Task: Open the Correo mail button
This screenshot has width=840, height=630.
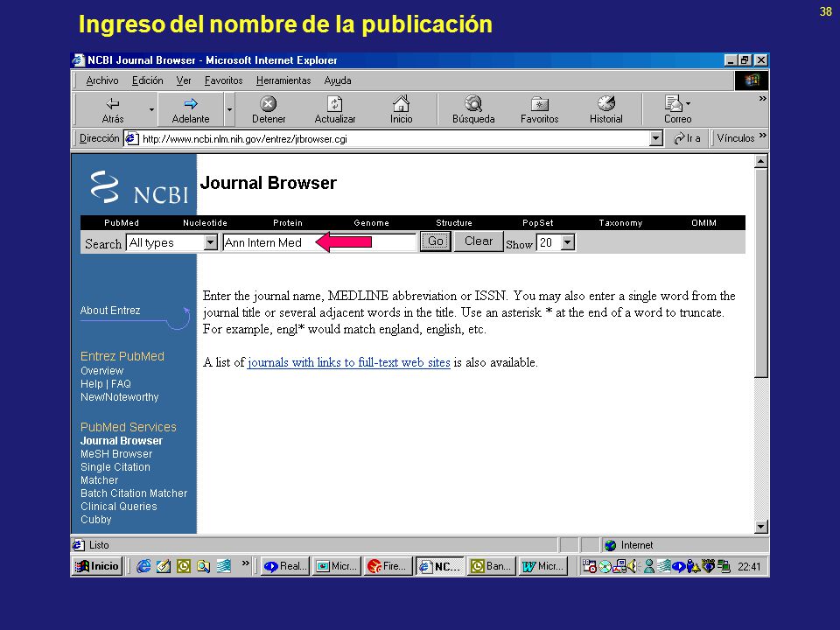Action: pyautogui.click(x=677, y=109)
